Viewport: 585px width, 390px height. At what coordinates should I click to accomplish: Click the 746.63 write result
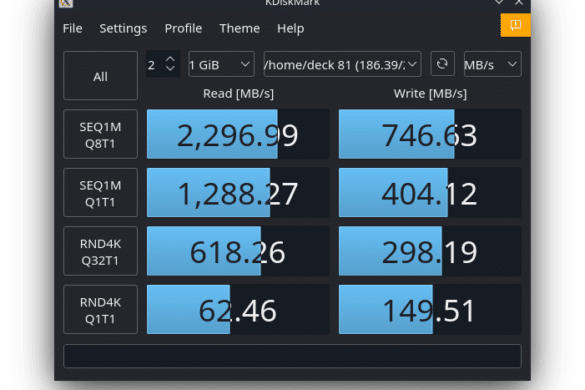(x=430, y=134)
